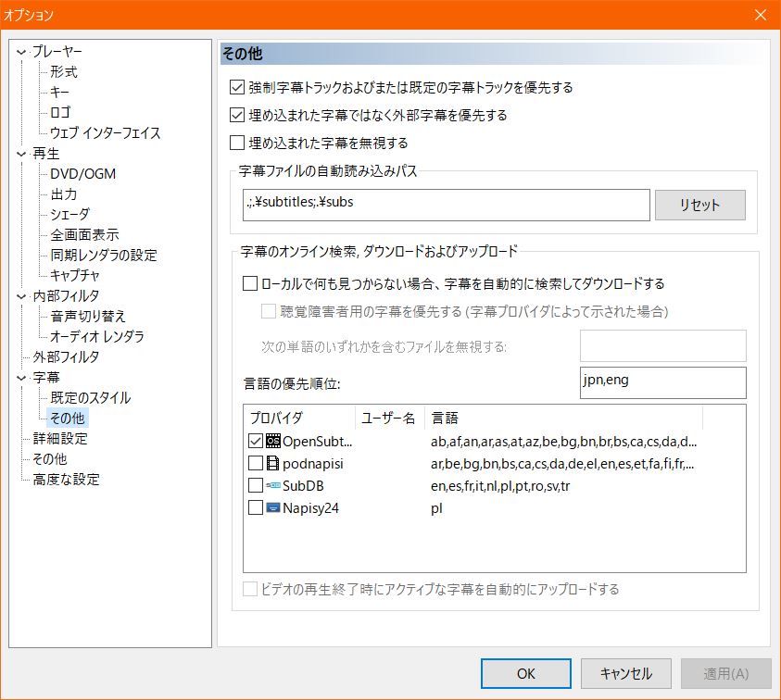This screenshot has height=700, width=781.
Task: Open ウェブ インターフェイス settings
Action: click(x=105, y=133)
